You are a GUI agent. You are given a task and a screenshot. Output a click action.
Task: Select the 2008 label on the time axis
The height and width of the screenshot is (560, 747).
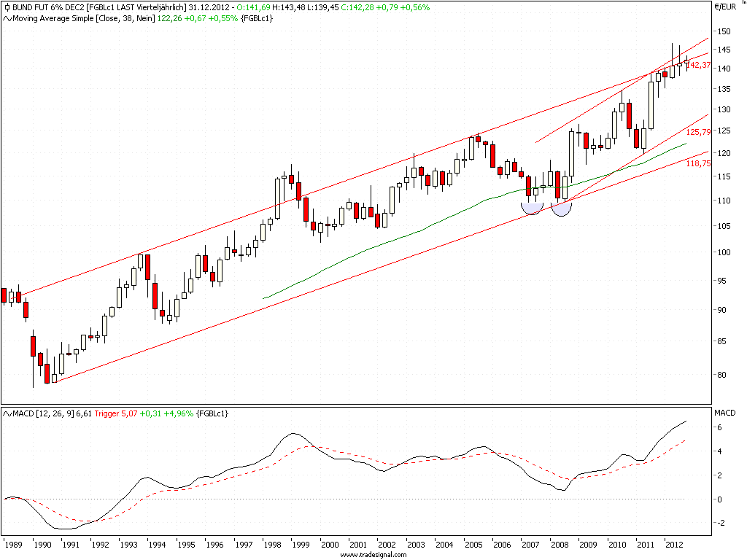point(562,544)
